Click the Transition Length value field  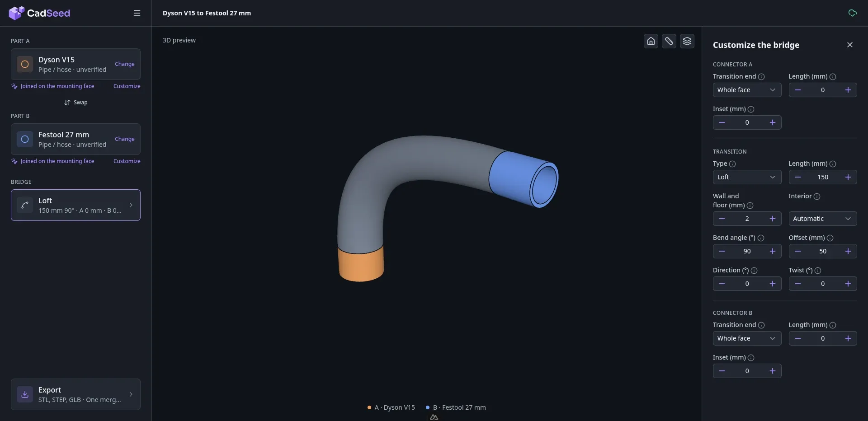pos(823,177)
